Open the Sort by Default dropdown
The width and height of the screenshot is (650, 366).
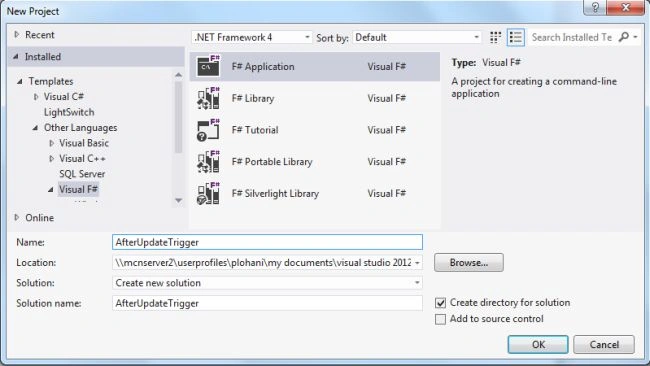pyautogui.click(x=417, y=37)
